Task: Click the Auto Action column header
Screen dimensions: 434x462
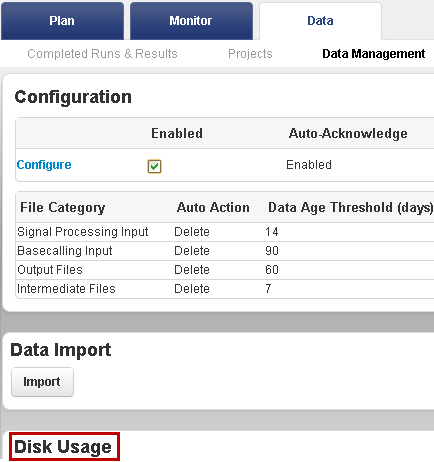Action: tap(213, 207)
